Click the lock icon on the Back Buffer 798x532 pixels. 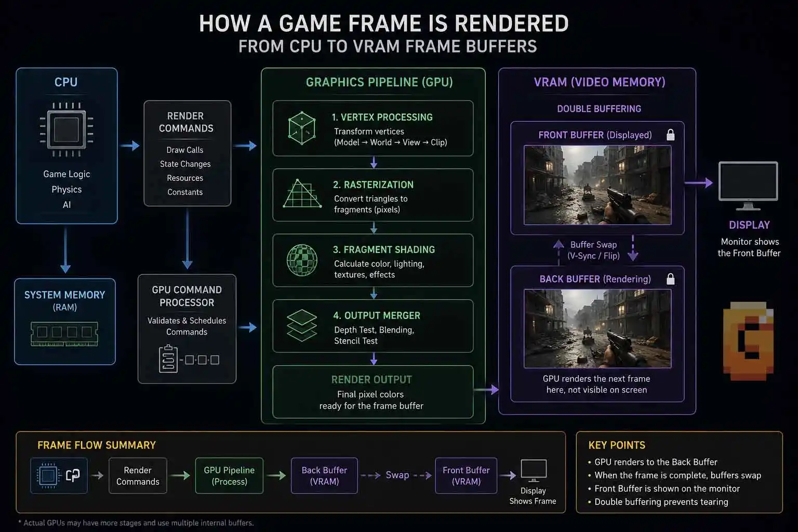671,279
